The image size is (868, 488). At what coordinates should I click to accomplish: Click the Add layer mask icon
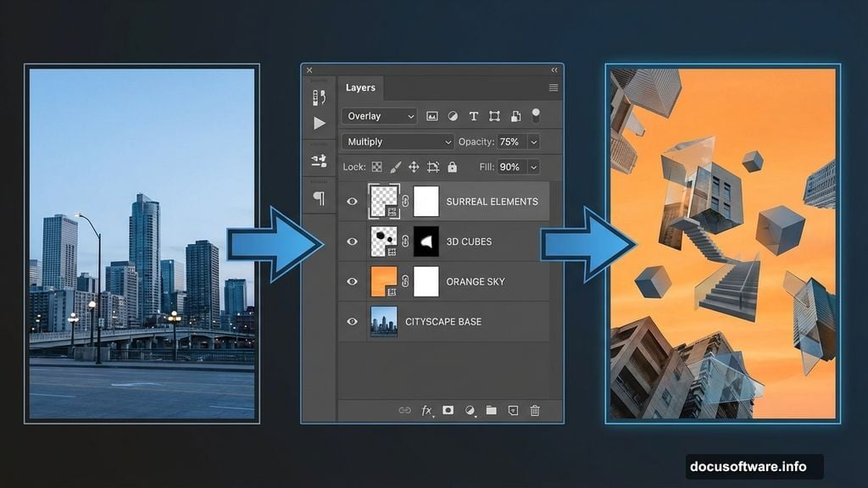click(448, 410)
